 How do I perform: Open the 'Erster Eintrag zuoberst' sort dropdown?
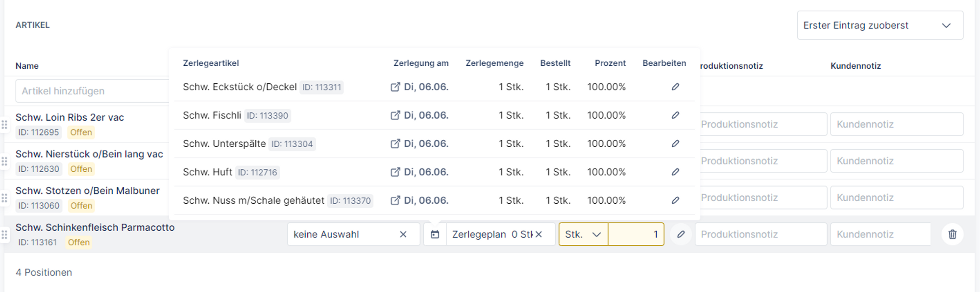coord(880,26)
